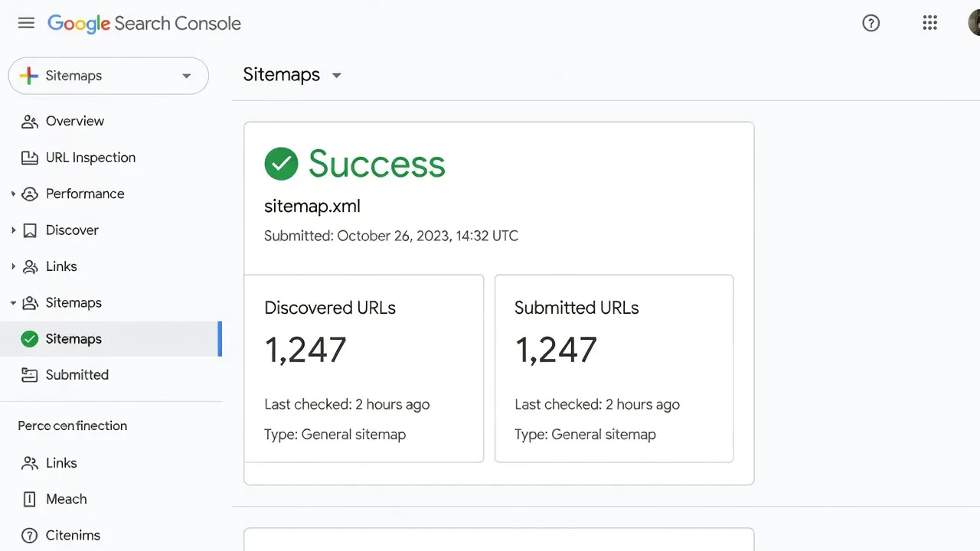Image resolution: width=980 pixels, height=551 pixels.
Task: Click the Citenims question icon
Action: 30,536
